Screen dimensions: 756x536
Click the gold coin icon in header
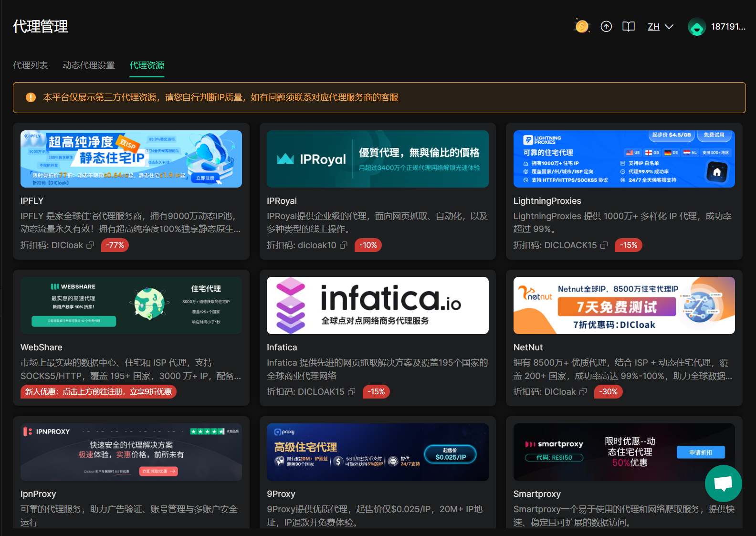pyautogui.click(x=582, y=26)
